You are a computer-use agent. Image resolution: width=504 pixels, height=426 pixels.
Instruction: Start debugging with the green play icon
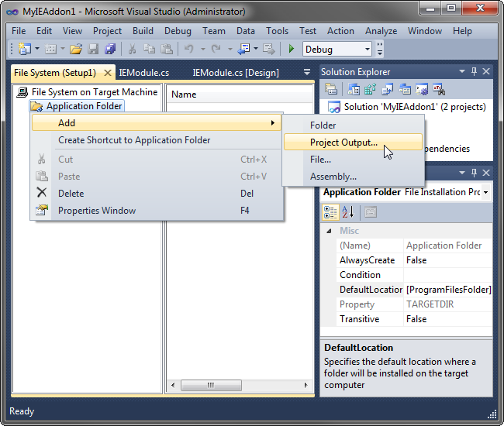tap(292, 49)
